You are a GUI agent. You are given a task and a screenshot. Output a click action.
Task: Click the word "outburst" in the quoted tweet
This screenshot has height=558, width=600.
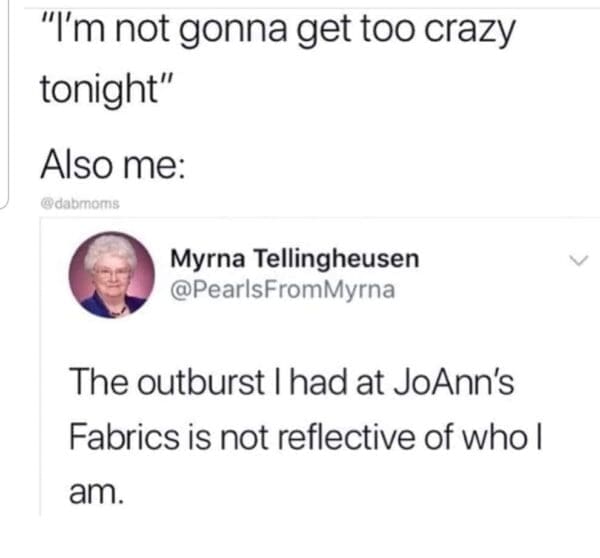point(201,382)
